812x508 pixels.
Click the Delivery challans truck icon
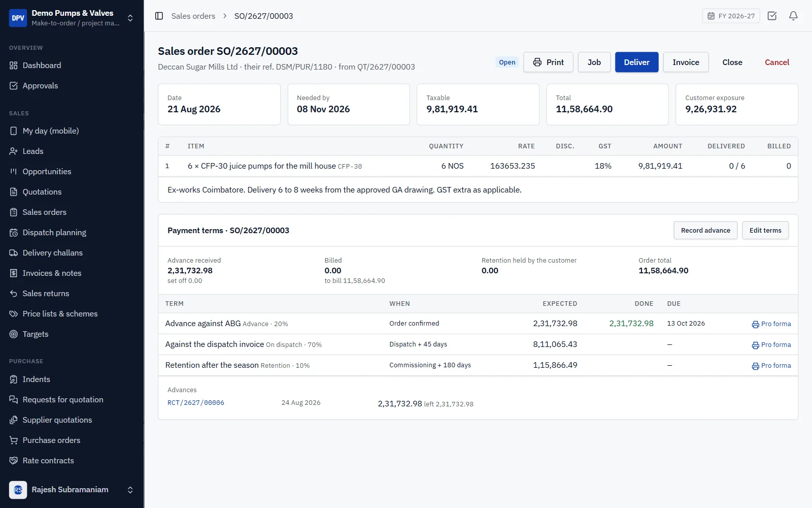[14, 253]
